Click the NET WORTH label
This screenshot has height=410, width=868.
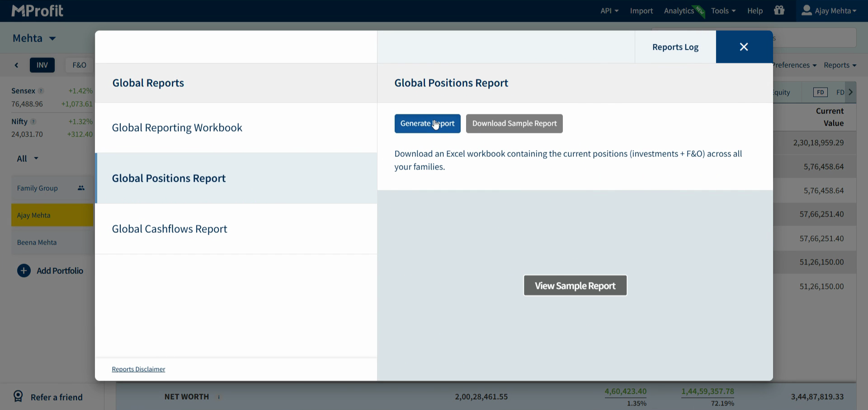tap(187, 397)
